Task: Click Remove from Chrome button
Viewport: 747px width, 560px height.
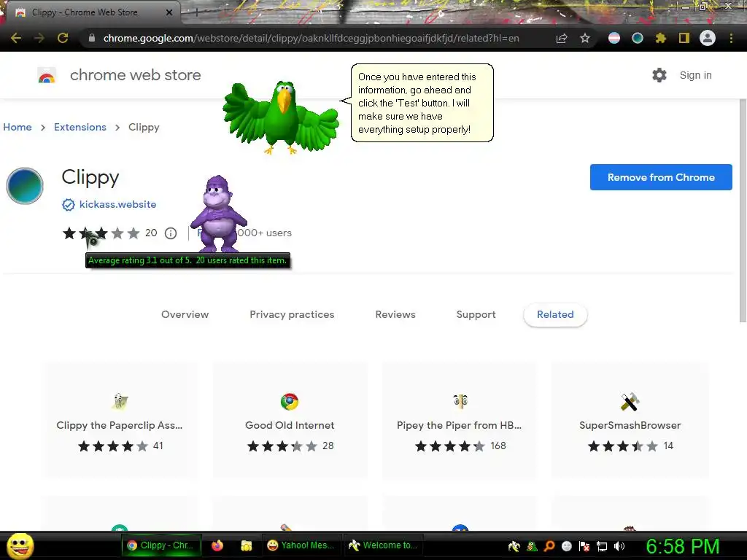Action: (x=661, y=177)
